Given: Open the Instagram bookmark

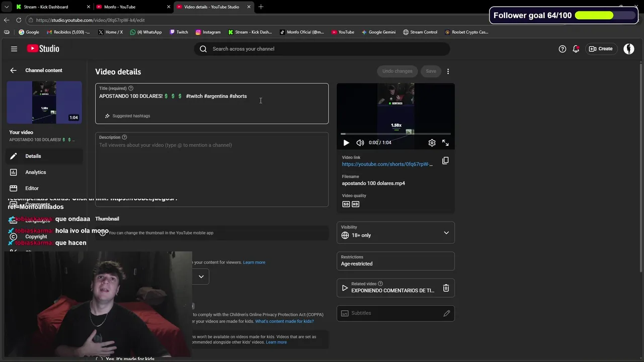Looking at the screenshot, I should coord(208,32).
